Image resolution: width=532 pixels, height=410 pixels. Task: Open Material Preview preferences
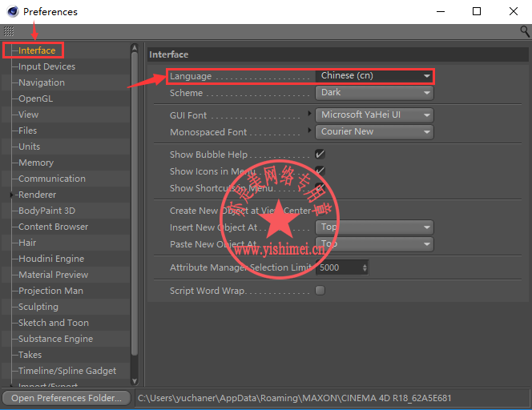[x=53, y=275]
